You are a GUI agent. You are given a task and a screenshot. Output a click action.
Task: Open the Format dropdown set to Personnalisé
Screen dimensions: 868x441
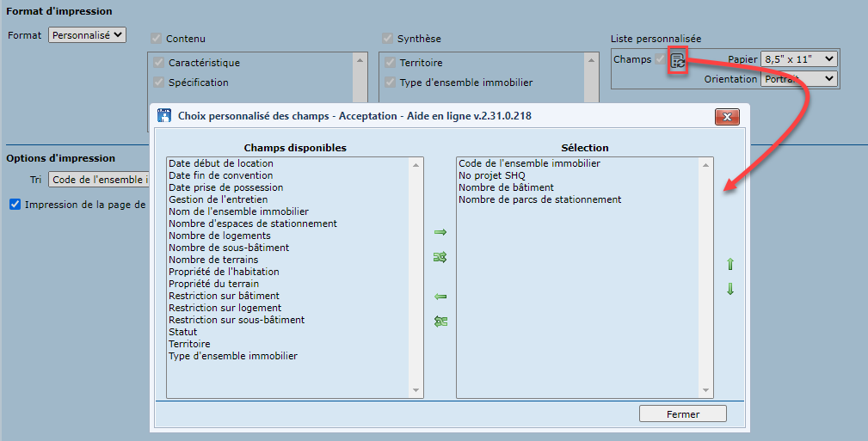point(87,35)
